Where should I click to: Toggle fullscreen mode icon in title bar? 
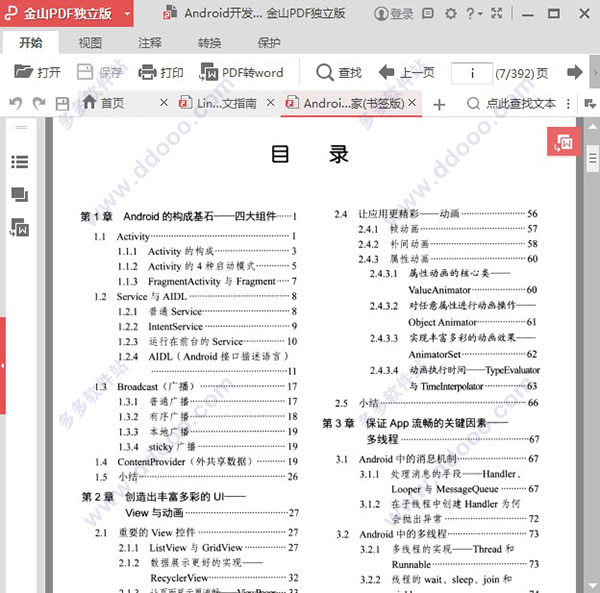tap(497, 13)
